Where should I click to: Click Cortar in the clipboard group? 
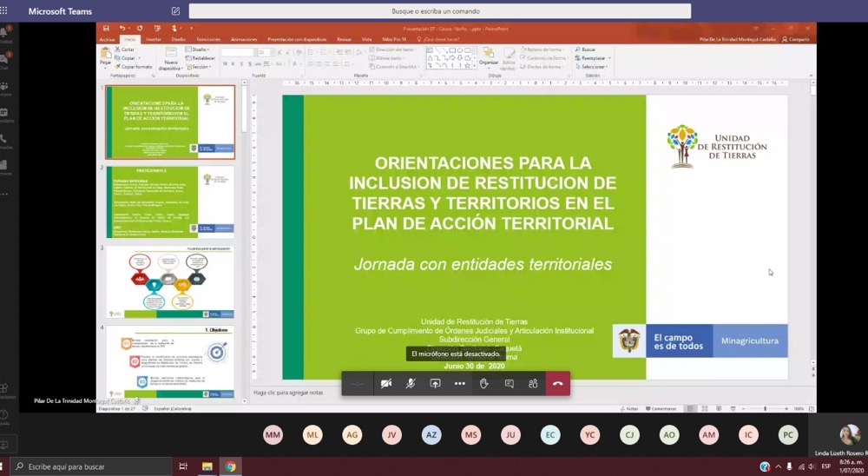125,50
